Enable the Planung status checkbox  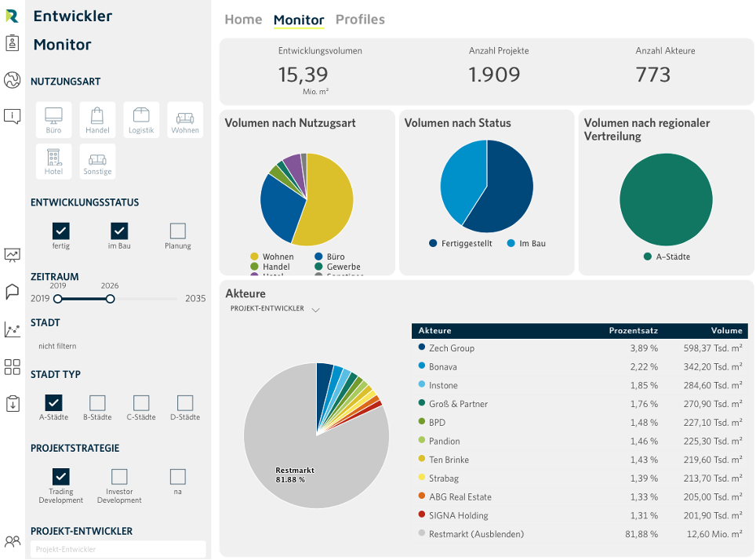click(x=178, y=231)
